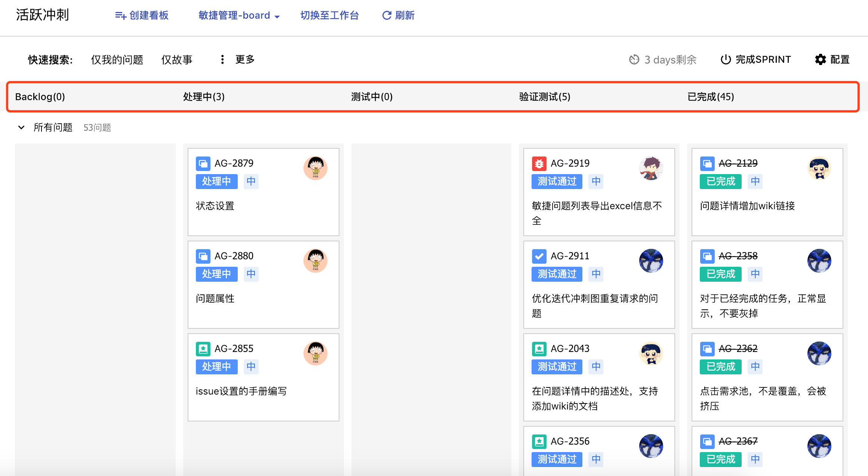
Task: Click the 中 priority tag on AG-2919
Action: (596, 181)
